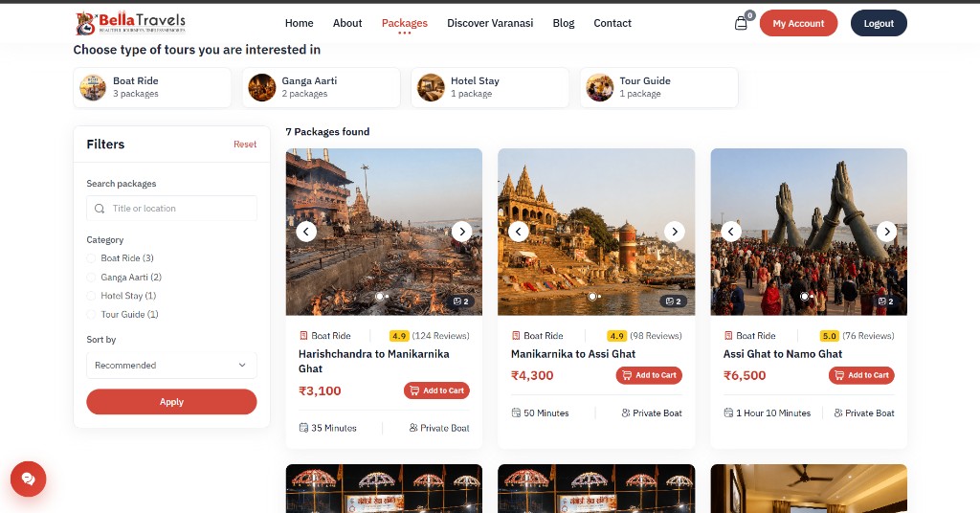Screen dimensions: 980x513
Task: Apply the selected filters
Action: tap(171, 402)
